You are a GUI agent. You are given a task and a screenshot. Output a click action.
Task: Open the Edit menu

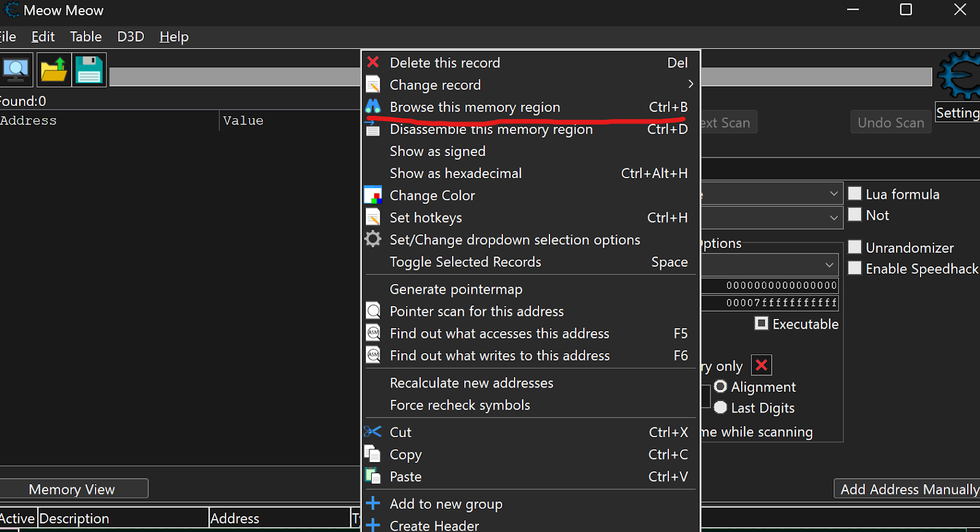[43, 37]
